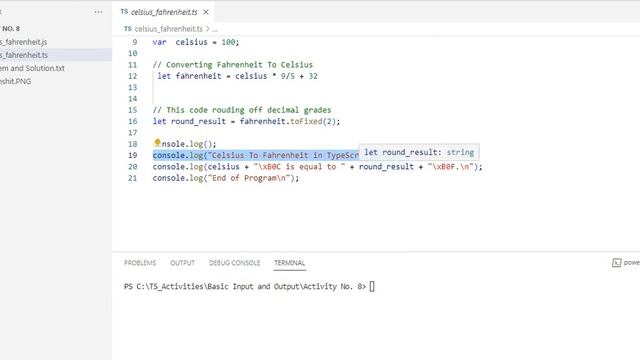Close the celsius_fahrenheit.ts editor tab
The image size is (640, 360).
(x=206, y=12)
